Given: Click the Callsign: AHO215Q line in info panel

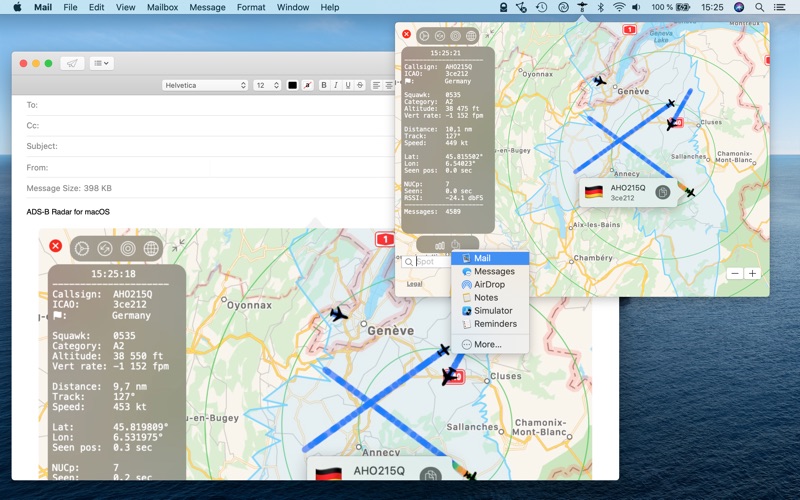Looking at the screenshot, I should [x=438, y=67].
